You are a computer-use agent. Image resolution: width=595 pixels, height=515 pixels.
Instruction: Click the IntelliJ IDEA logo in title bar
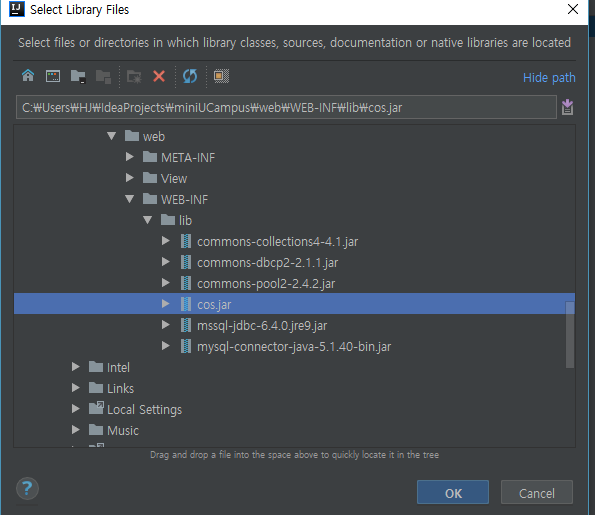pos(17,9)
